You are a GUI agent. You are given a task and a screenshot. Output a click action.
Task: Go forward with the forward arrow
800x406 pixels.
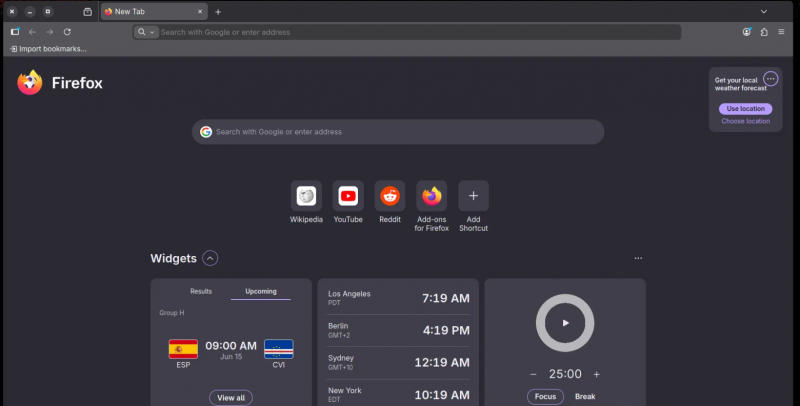pyautogui.click(x=49, y=32)
